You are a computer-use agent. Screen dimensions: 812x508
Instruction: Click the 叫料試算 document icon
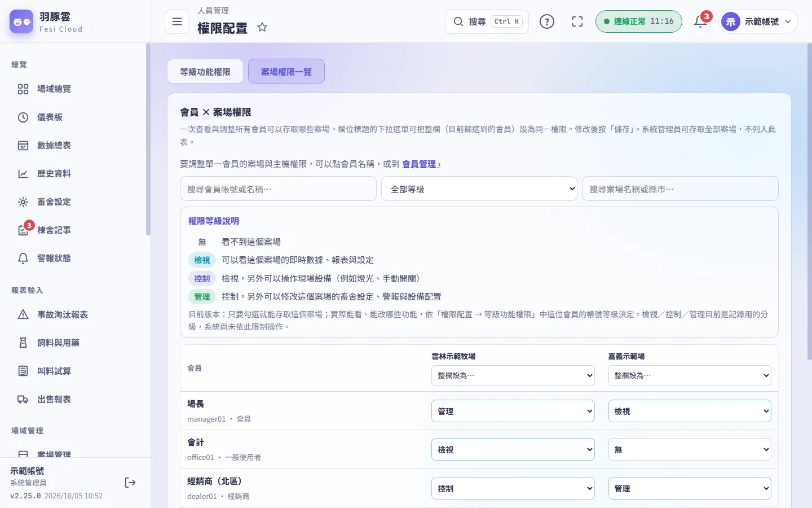tap(23, 371)
